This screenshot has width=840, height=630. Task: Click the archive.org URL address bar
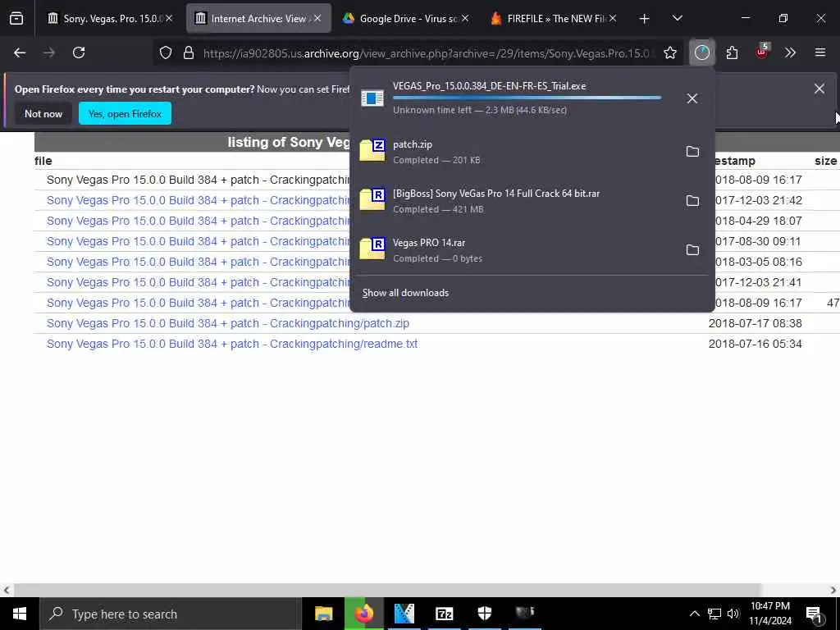tap(428, 53)
